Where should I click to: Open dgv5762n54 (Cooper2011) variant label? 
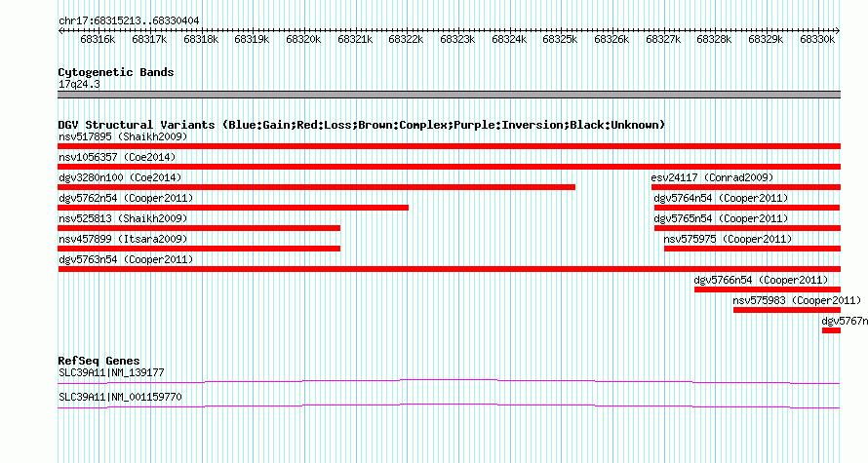point(126,198)
